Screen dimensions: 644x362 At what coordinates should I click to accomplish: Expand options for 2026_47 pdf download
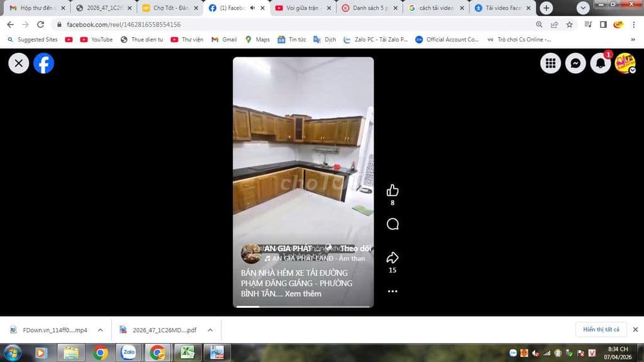coord(210,330)
